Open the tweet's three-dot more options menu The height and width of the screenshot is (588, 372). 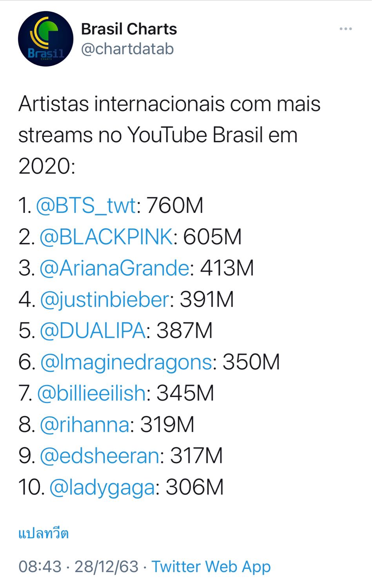pos(345,29)
